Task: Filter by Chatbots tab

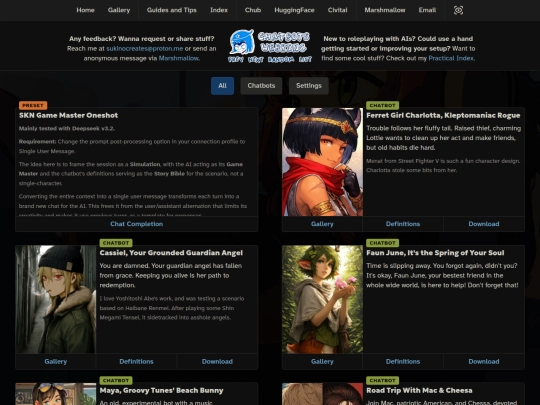Action: click(261, 86)
